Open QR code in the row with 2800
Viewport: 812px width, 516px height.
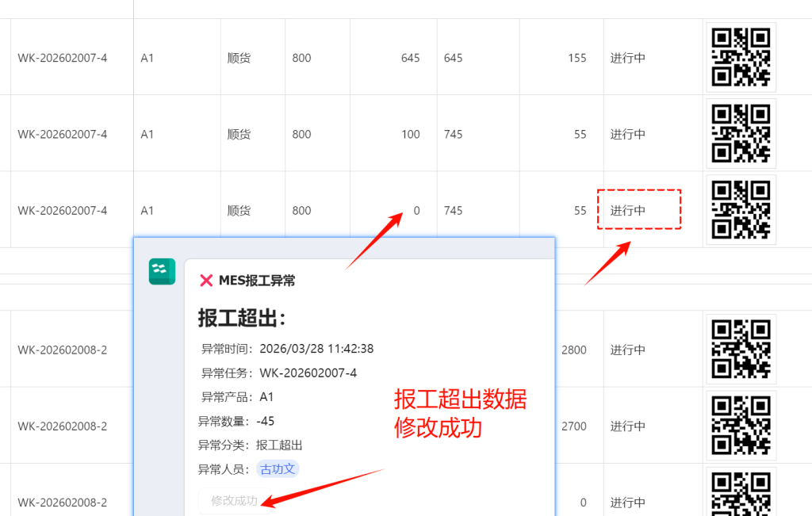click(x=741, y=349)
